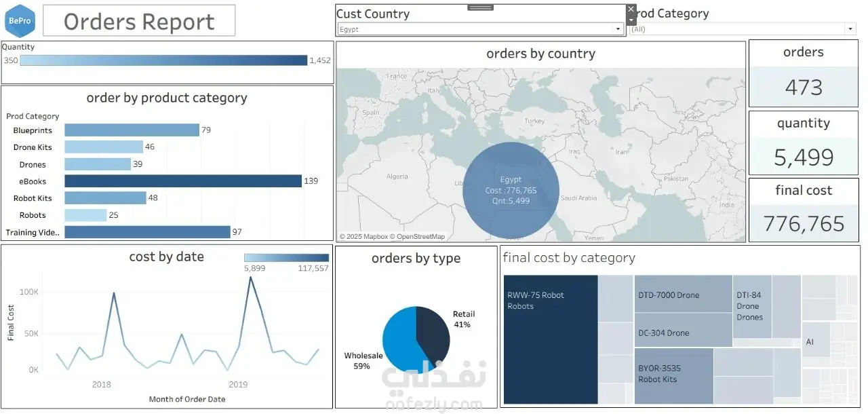Select the Retail slice of the pie
Image resolution: width=868 pixels, height=414 pixels.
click(x=433, y=335)
